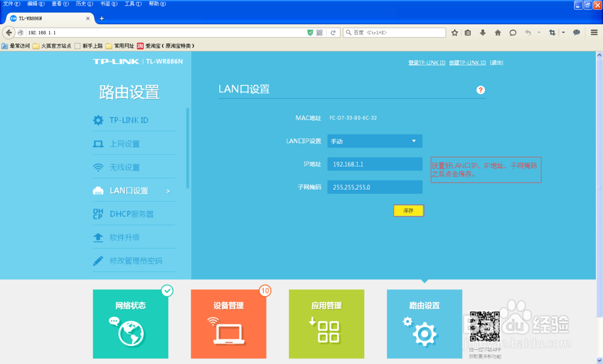The image size is (603, 364).
Task: Click the DHCP服务器 icon in sidebar
Action: tap(98, 214)
